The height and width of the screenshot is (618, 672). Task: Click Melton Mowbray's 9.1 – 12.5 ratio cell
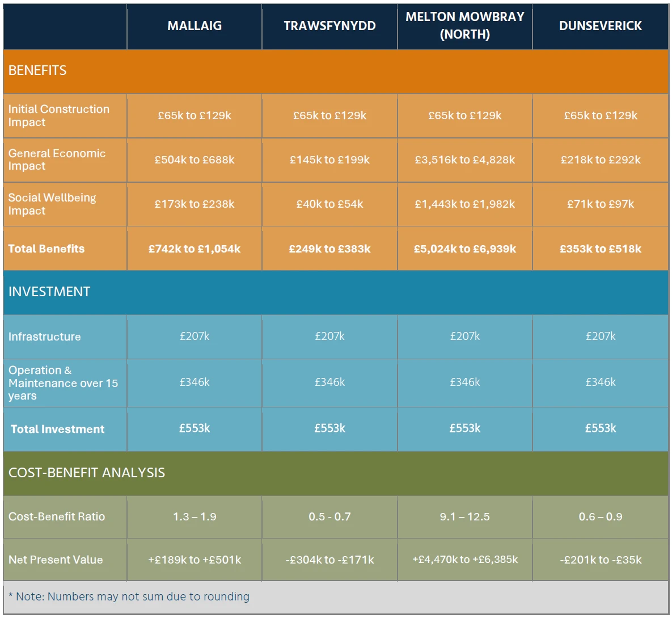[464, 517]
